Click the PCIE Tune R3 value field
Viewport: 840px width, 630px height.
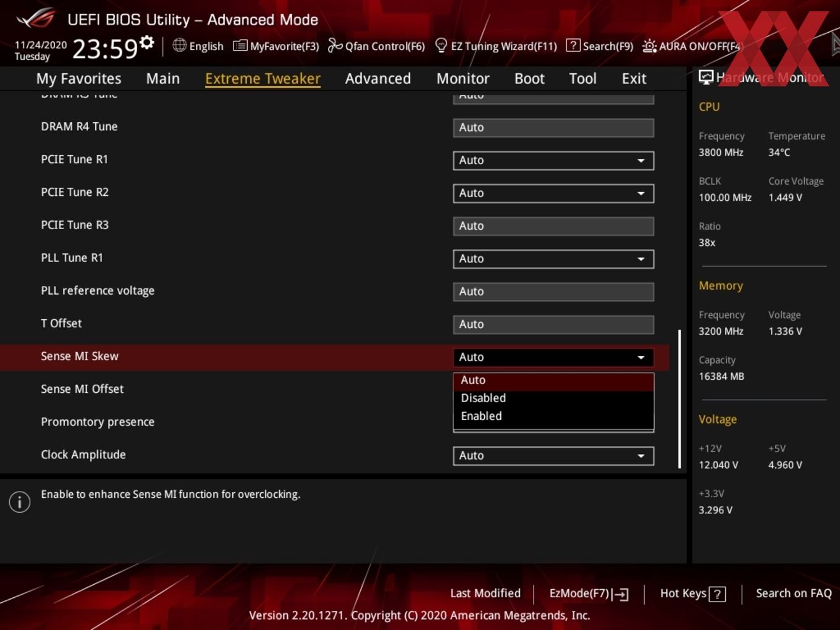click(553, 226)
